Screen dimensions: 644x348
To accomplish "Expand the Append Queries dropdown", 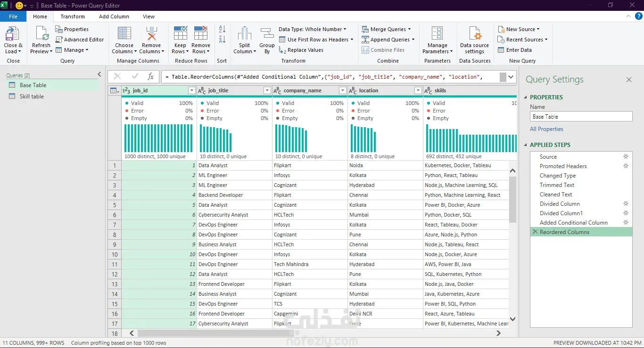I will tap(413, 40).
